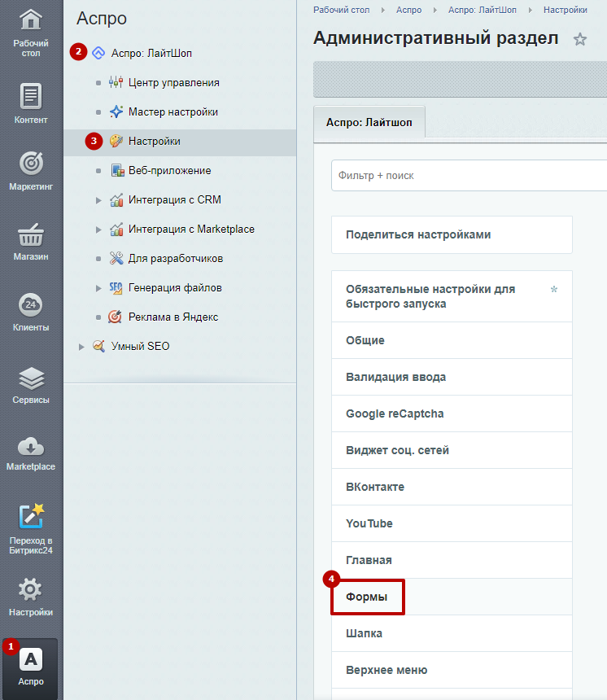Viewport: 607px width, 700px height.
Task: Expand the Интеграция с CRM branch
Action: point(98,200)
